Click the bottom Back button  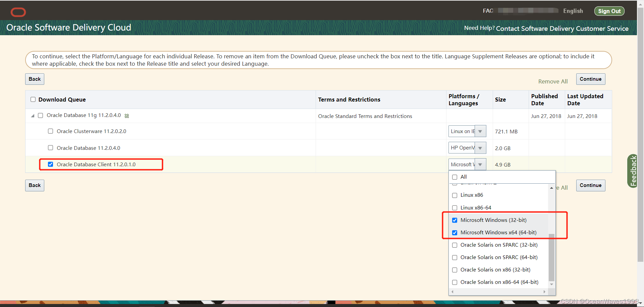(x=35, y=185)
